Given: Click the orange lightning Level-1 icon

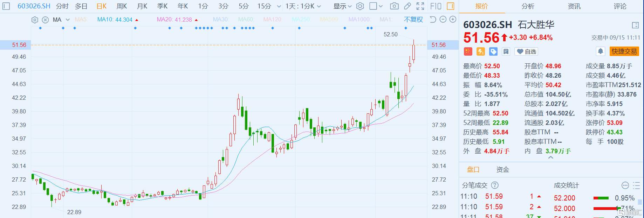Looking at the screenshot, I should tap(481, 51).
